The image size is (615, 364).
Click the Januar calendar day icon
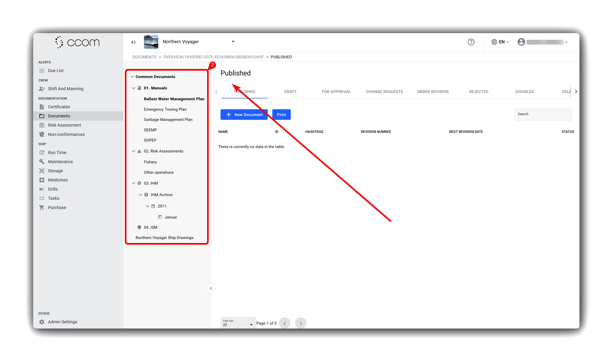[160, 217]
